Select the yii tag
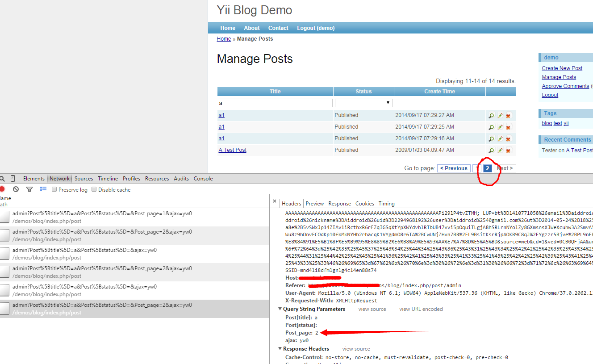The image size is (593, 364). tap(566, 123)
